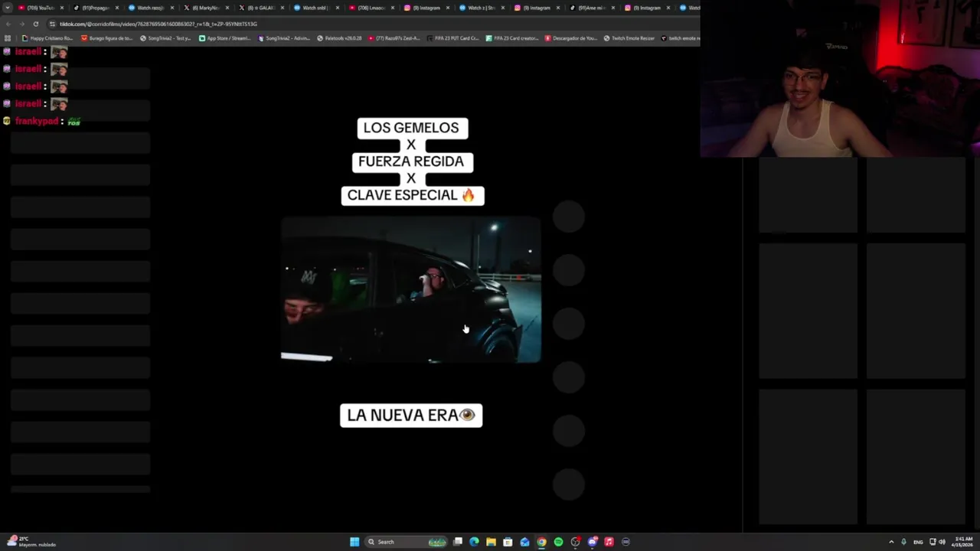Open the App Store / Streaml... bookmark
This screenshot has width=980, height=551.
point(225,38)
